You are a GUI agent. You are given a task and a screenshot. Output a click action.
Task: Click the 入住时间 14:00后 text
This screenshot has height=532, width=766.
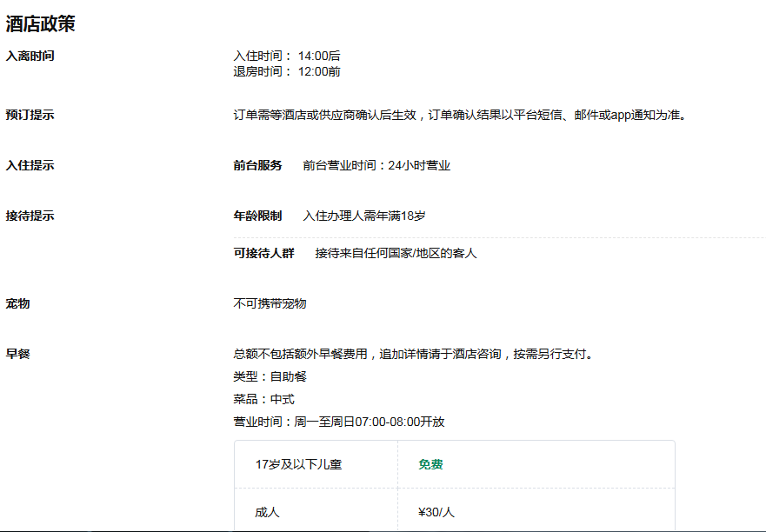(x=286, y=56)
